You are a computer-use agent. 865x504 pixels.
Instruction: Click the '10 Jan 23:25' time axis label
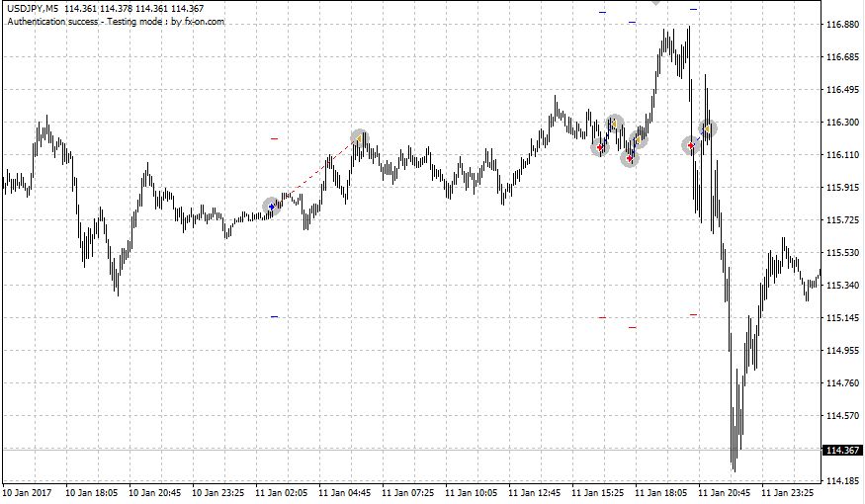[218, 492]
